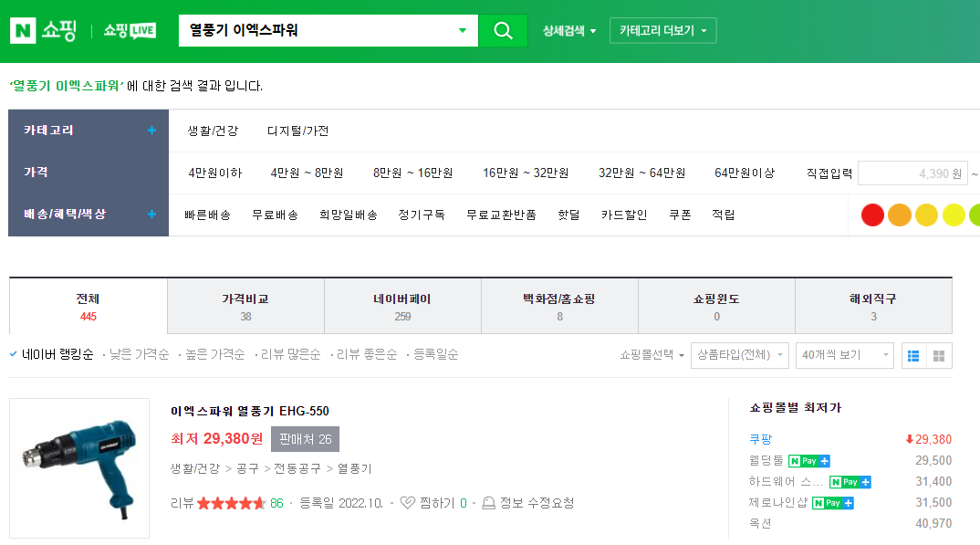Image resolution: width=980 pixels, height=545 pixels.
Task: Toggle the 쿠폰 filter
Action: 680,215
